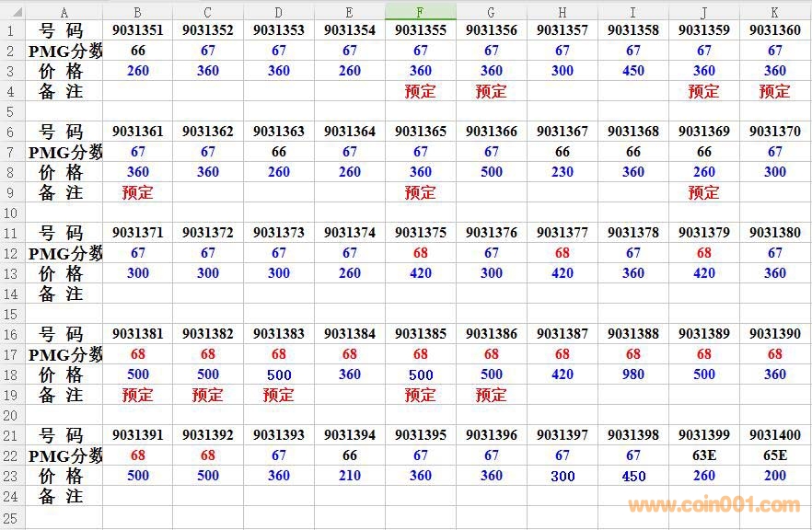Select cell with number 9031378
Image resolution: width=812 pixels, height=530 pixels.
(x=633, y=233)
